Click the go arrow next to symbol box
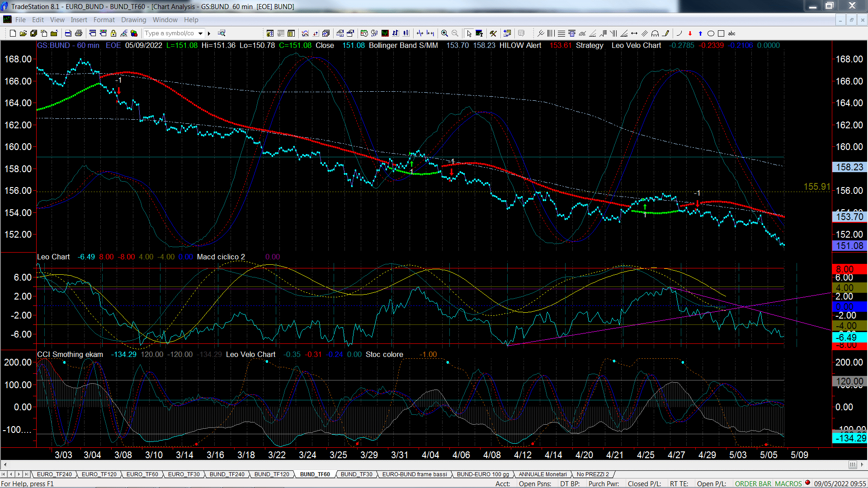The height and width of the screenshot is (488, 868). (209, 33)
